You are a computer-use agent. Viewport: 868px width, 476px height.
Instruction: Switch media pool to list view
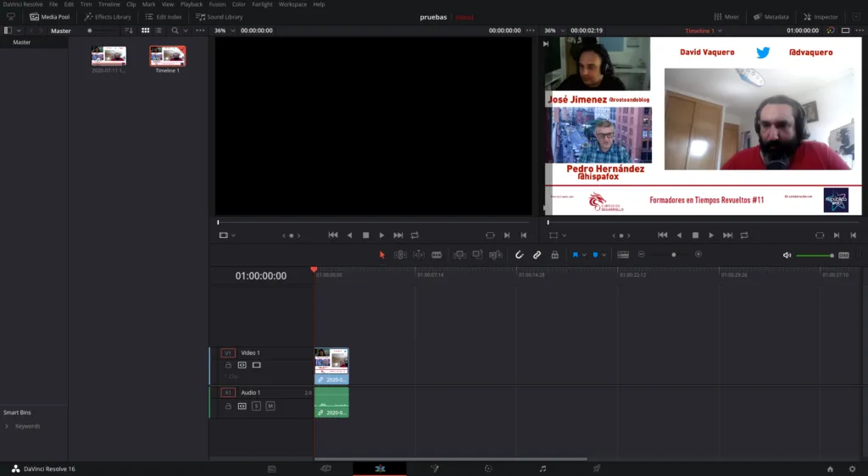(159, 30)
